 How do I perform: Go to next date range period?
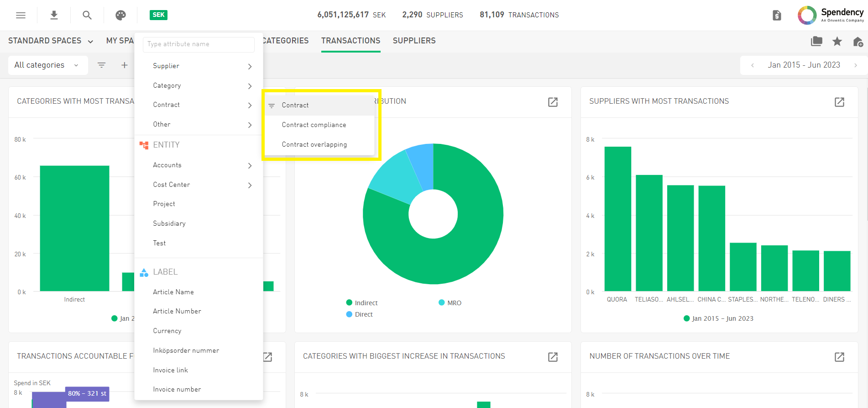[856, 65]
